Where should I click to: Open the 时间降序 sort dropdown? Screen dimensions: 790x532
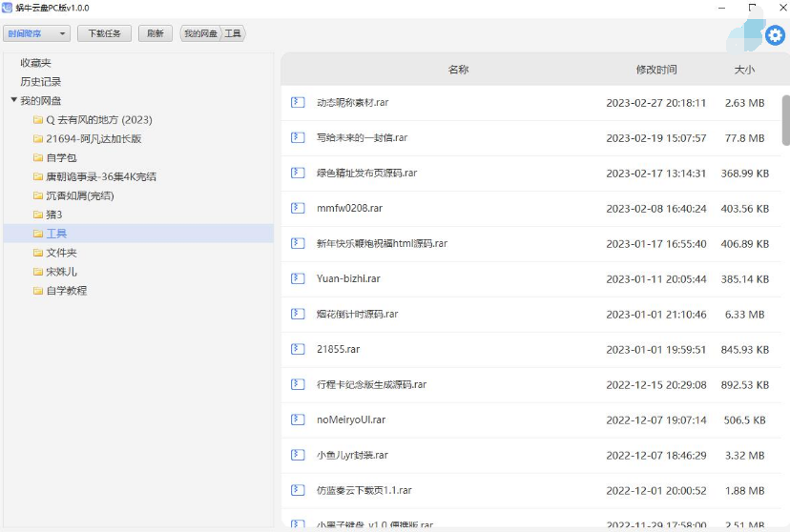pyautogui.click(x=37, y=33)
